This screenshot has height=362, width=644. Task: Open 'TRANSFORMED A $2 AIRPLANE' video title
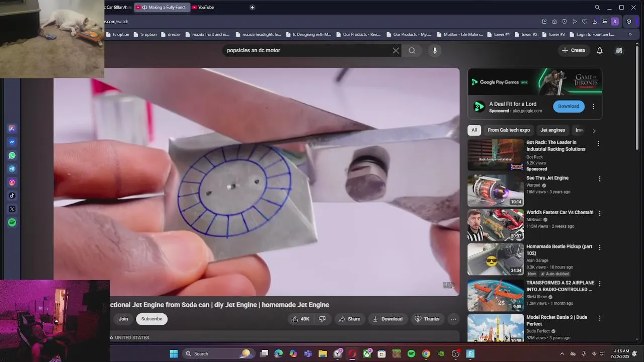click(560, 286)
